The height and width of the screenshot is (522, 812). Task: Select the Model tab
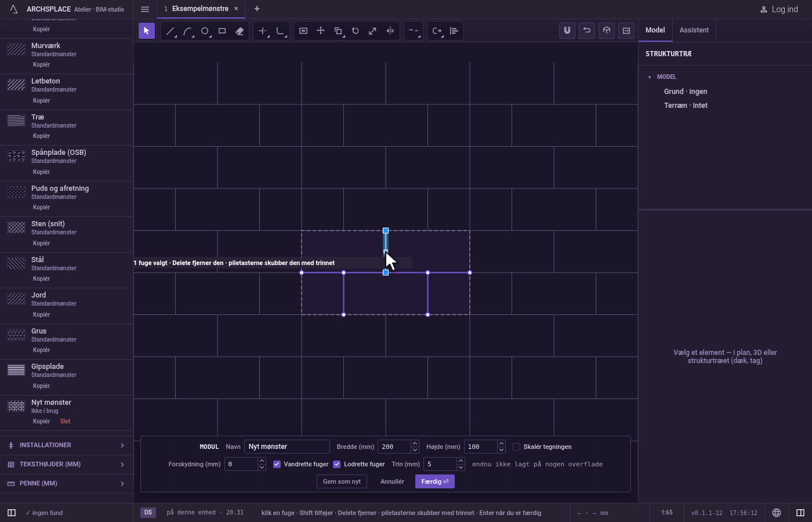click(x=655, y=30)
